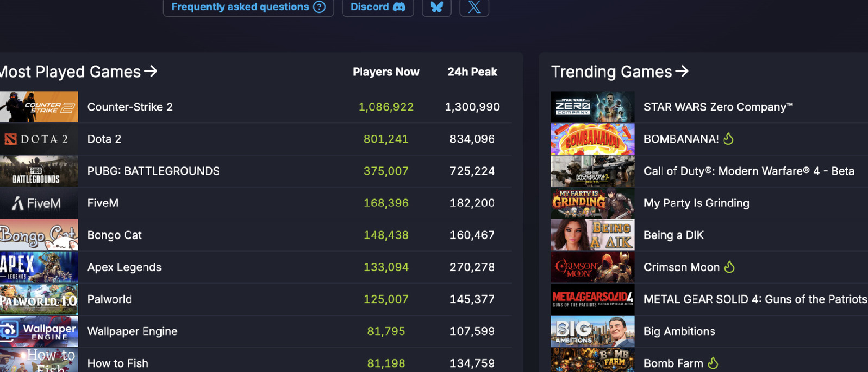The image size is (868, 372).
Task: Open Frequently asked questions button
Action: [248, 7]
